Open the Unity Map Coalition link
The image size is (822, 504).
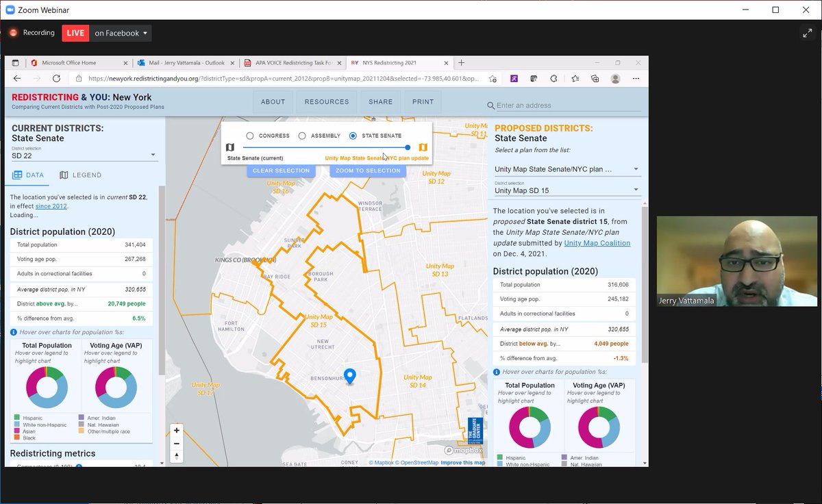pyautogui.click(x=597, y=243)
